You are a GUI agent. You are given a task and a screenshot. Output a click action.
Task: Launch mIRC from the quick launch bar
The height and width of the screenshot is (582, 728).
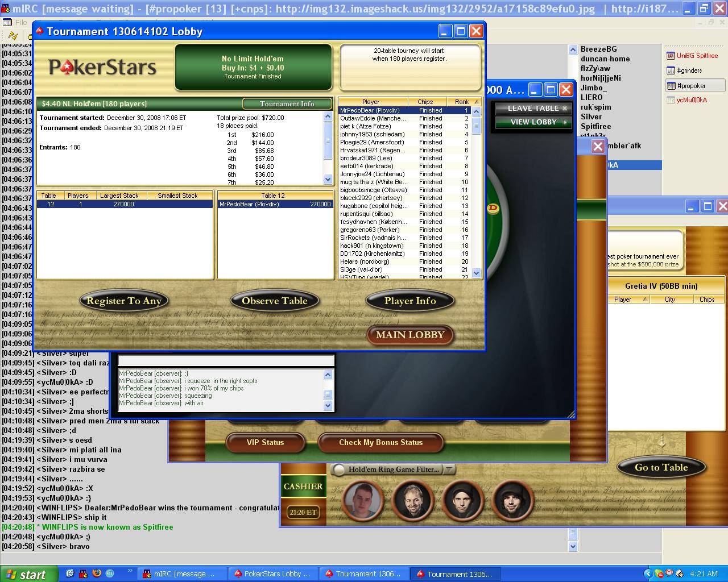click(x=83, y=573)
